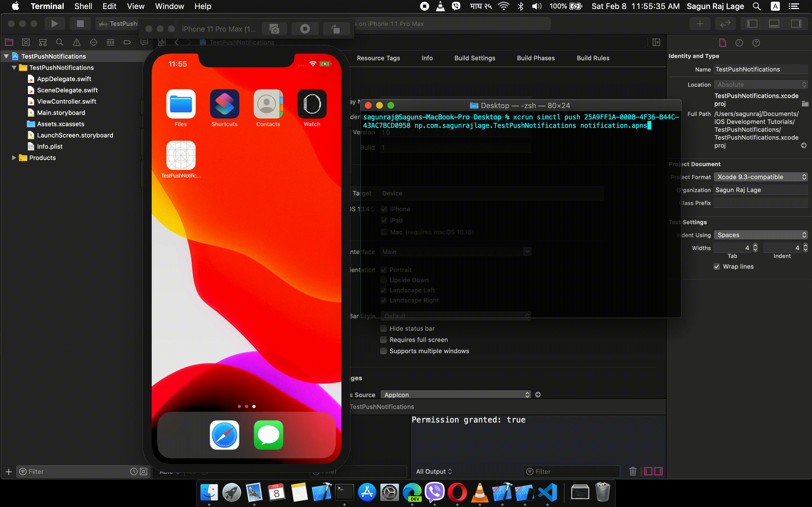812x507 pixels.
Task: Open All Output console selector
Action: pos(434,472)
